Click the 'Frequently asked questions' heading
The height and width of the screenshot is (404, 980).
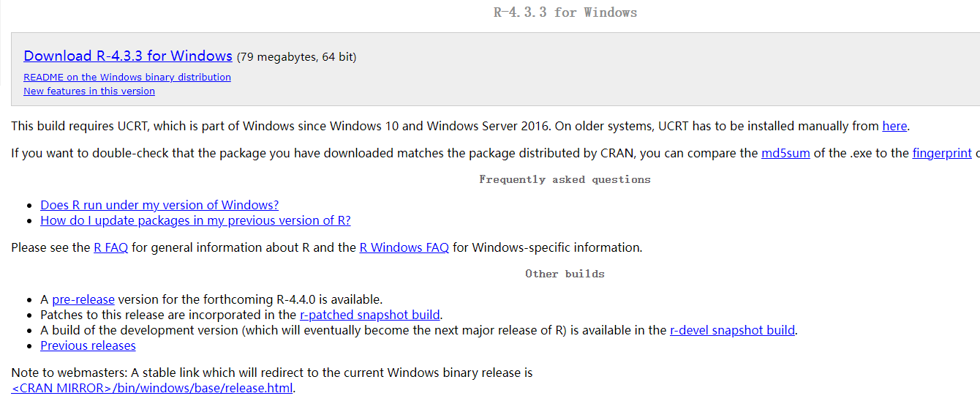pyautogui.click(x=565, y=179)
